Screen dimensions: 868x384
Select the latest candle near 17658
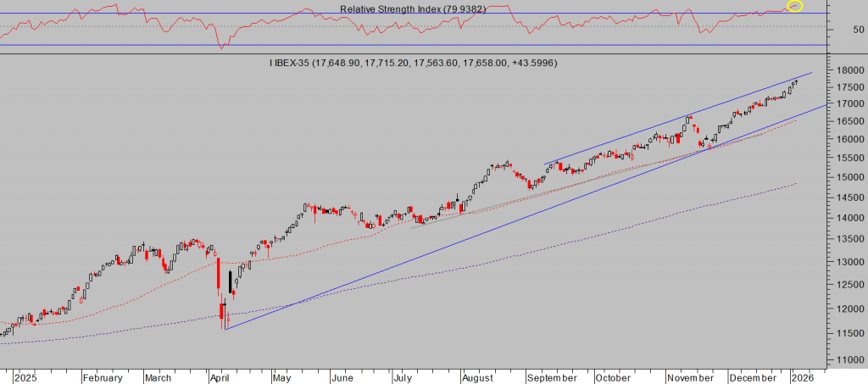[795, 81]
